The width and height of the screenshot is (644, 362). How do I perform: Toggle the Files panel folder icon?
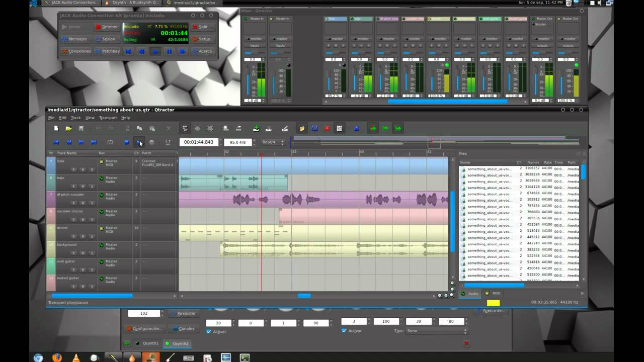301,129
